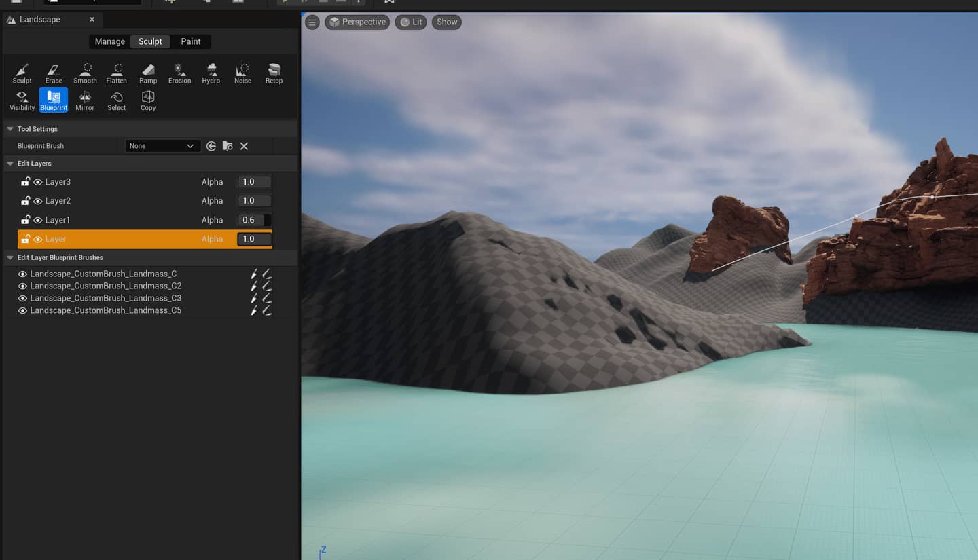
Task: Edit Layer2 alpha value field
Action: [254, 201]
